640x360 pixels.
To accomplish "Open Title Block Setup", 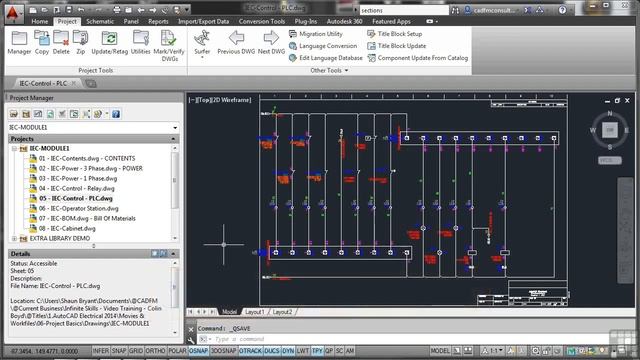I will pos(395,34).
